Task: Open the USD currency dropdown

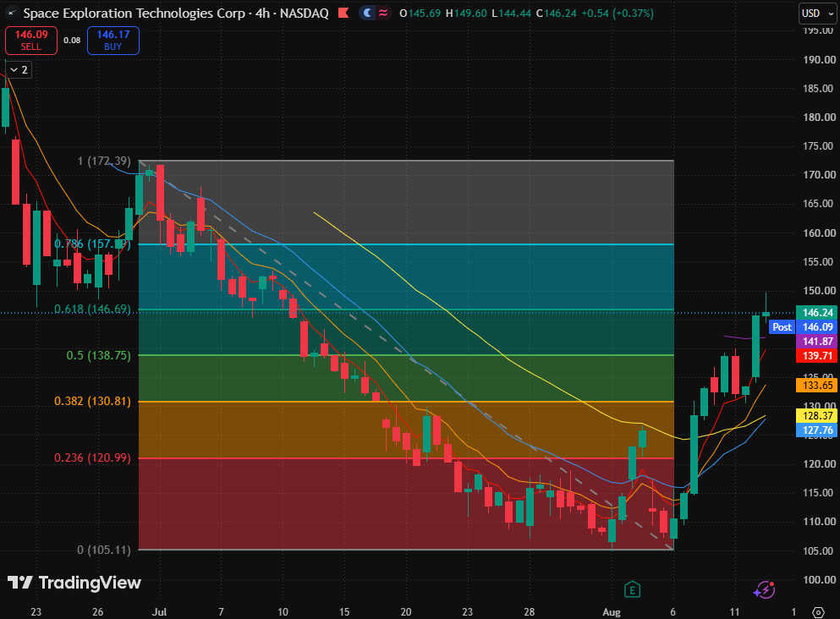Action: tap(818, 14)
